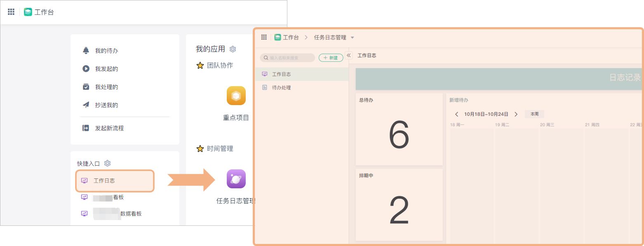Click the 本周 button
This screenshot has height=246, width=644.
(x=534, y=114)
